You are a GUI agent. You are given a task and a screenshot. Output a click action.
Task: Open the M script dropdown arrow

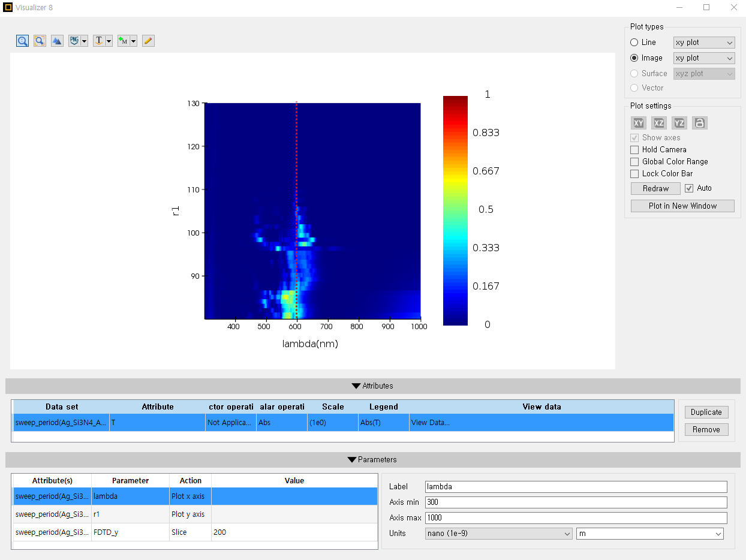click(x=134, y=41)
